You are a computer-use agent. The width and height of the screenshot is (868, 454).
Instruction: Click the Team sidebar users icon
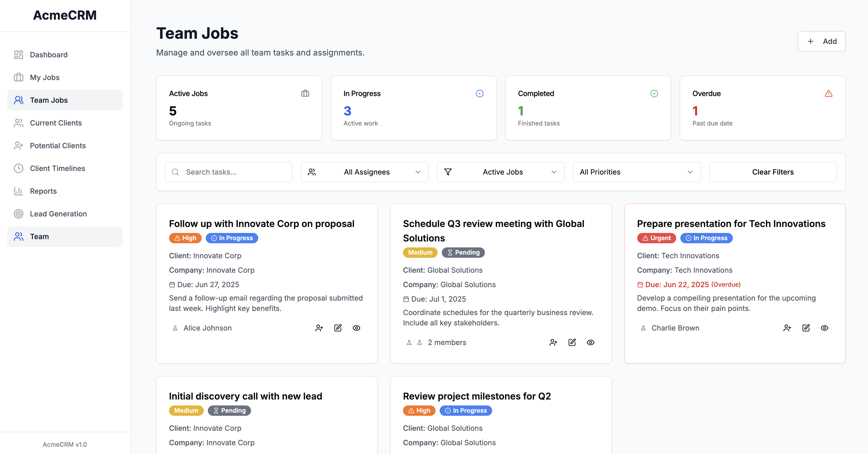19,236
